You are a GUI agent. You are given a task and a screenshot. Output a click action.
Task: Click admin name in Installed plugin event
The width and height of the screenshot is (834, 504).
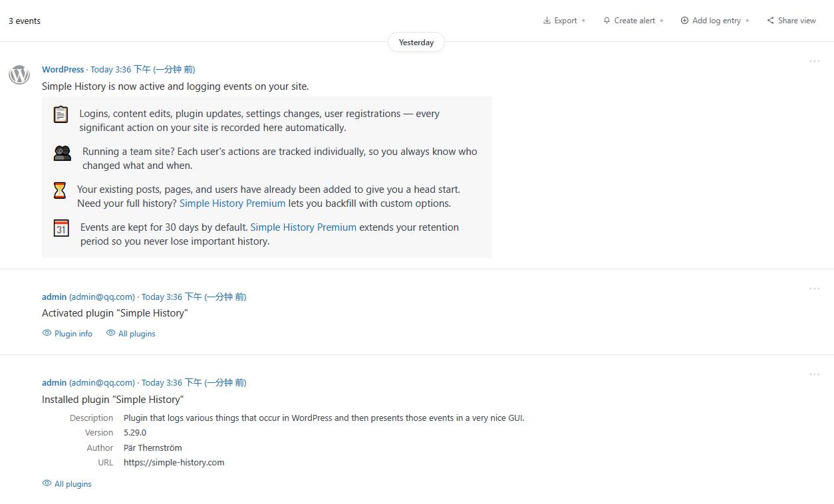pyautogui.click(x=54, y=382)
